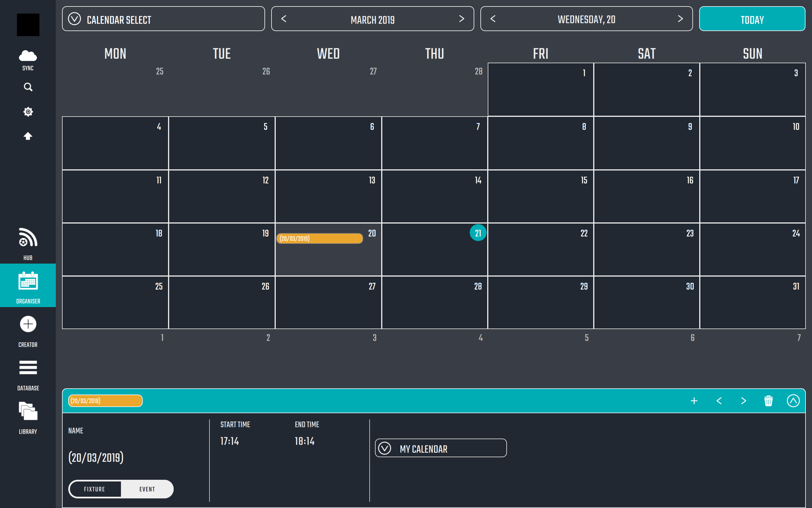Click the black logo square in sidebar
This screenshot has width=812, height=508.
[28, 25]
